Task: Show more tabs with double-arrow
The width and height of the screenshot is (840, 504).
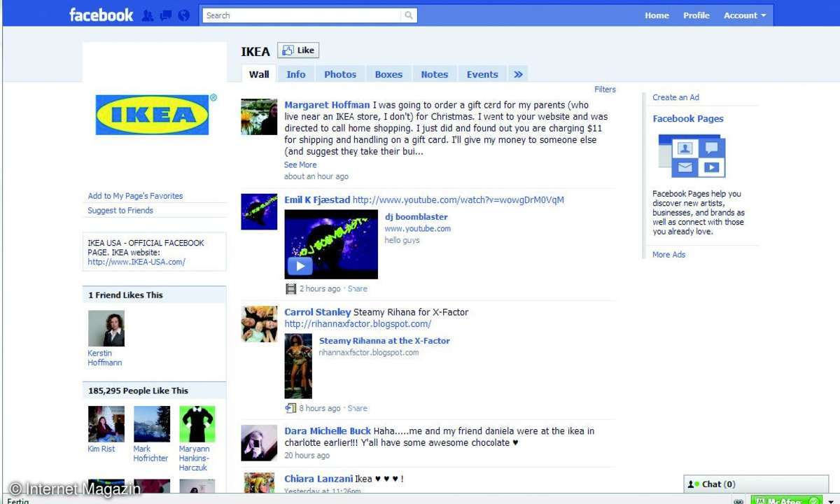Action: pos(518,74)
